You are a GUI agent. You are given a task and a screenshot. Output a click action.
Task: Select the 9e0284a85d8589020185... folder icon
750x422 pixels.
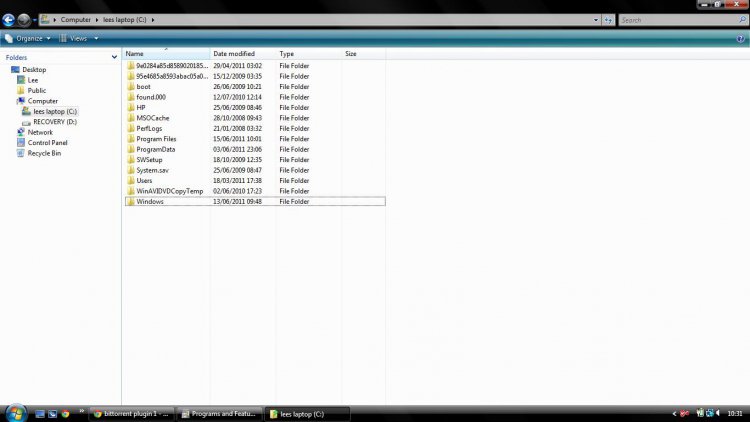click(x=131, y=66)
